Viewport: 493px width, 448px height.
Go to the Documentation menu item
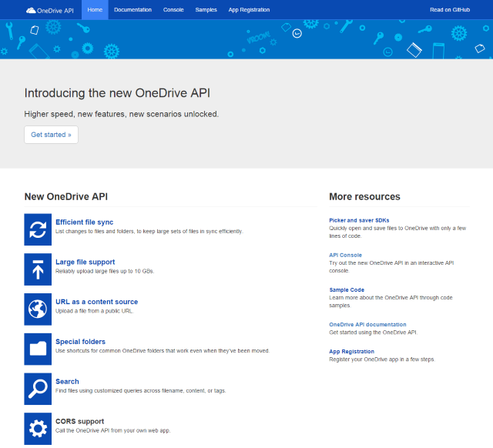click(x=132, y=10)
